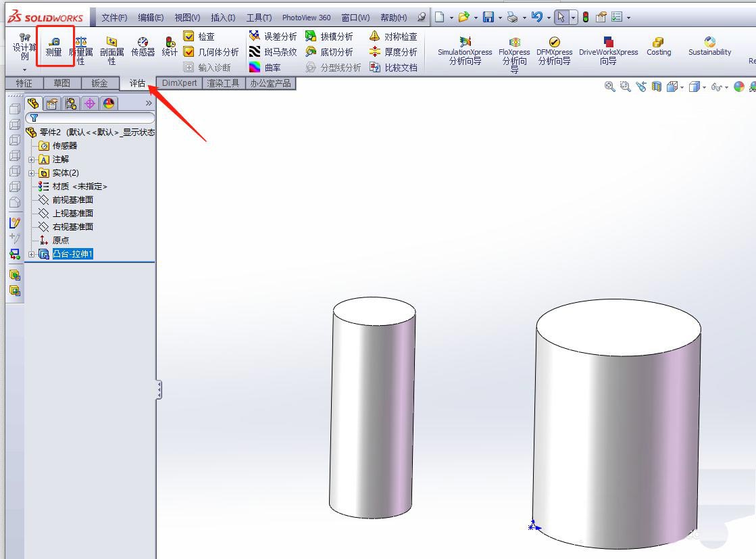Viewport: 756px width, 559px height.
Task: Launch SimulationXpress analysis wizard
Action: click(x=465, y=51)
